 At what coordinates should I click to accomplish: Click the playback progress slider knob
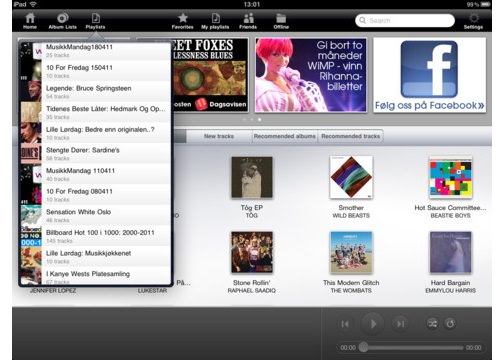(x=364, y=347)
